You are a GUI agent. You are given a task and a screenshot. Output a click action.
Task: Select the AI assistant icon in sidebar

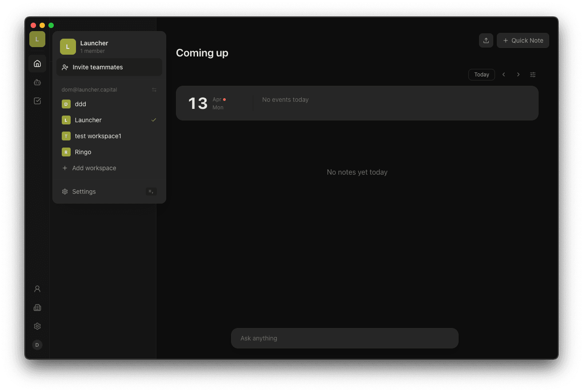coord(37,82)
